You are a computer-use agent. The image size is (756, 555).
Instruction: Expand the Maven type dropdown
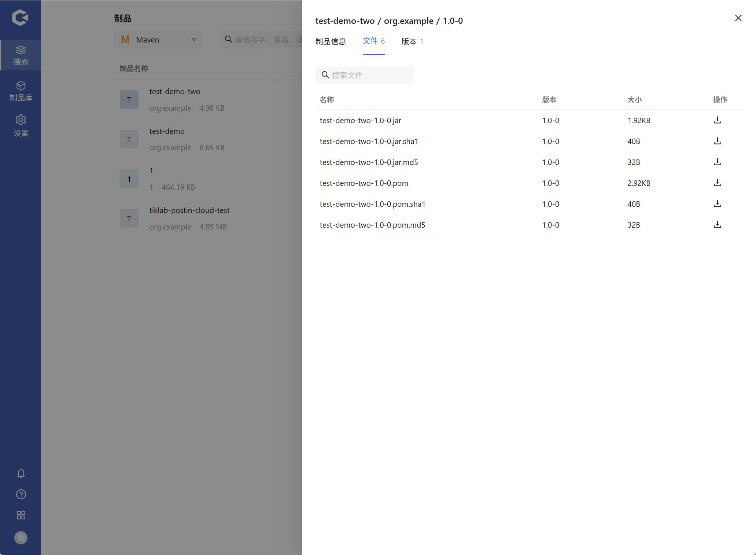coord(158,40)
